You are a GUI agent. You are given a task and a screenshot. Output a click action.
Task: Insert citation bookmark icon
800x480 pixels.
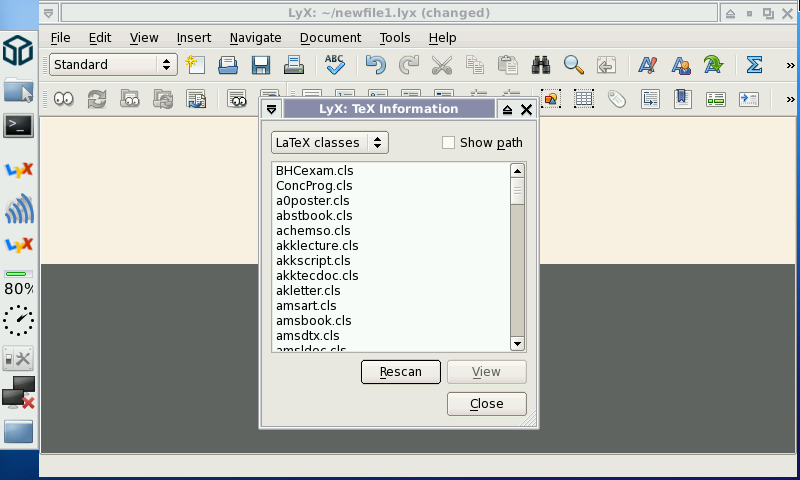tap(683, 98)
